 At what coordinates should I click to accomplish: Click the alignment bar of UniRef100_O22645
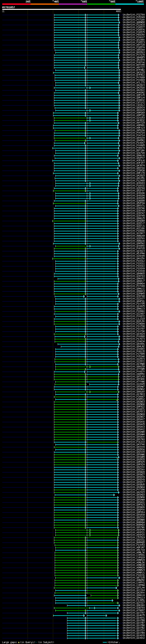[87, 384]
